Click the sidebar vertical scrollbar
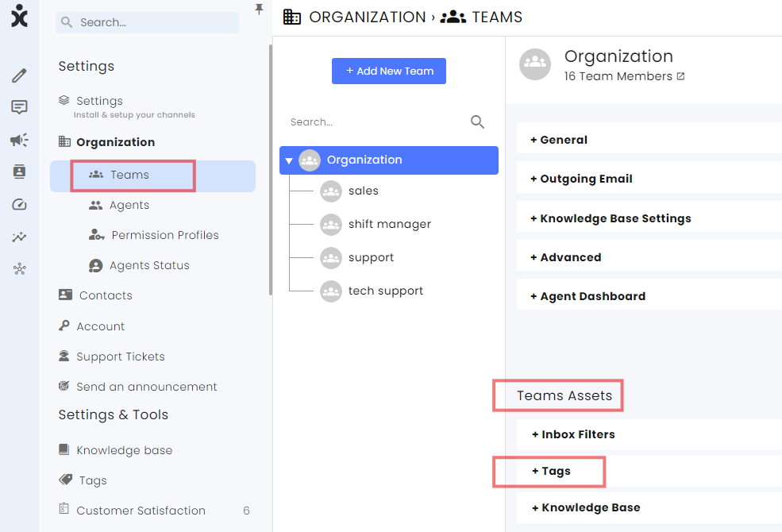Viewport: 782px width, 532px height. [x=271, y=169]
